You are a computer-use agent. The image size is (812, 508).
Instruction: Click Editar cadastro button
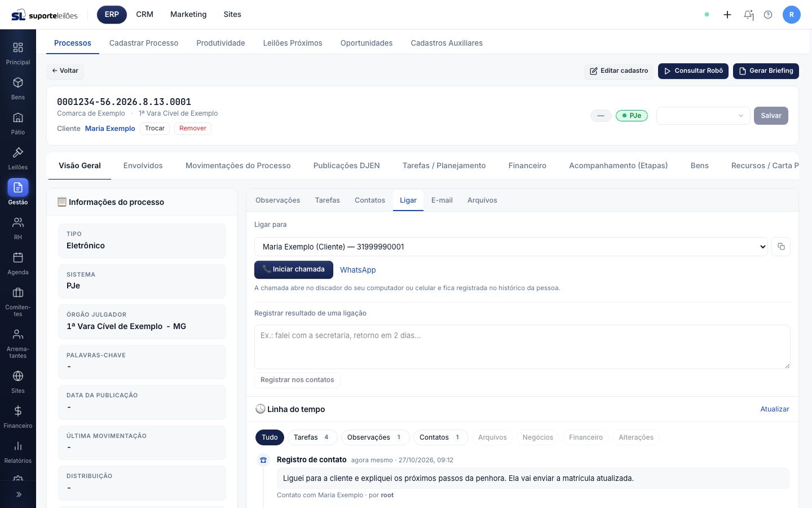click(x=619, y=71)
